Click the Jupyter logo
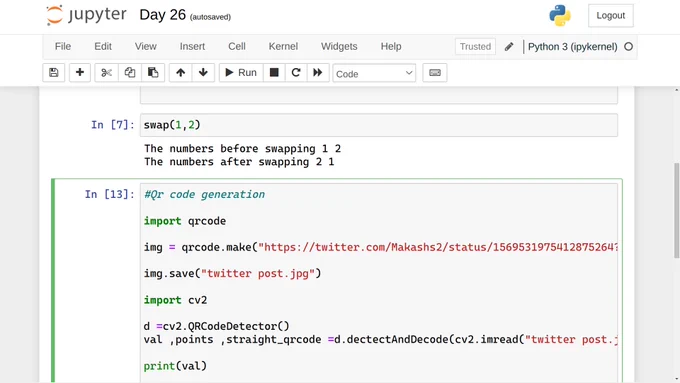This screenshot has height=383, width=680. (x=86, y=15)
